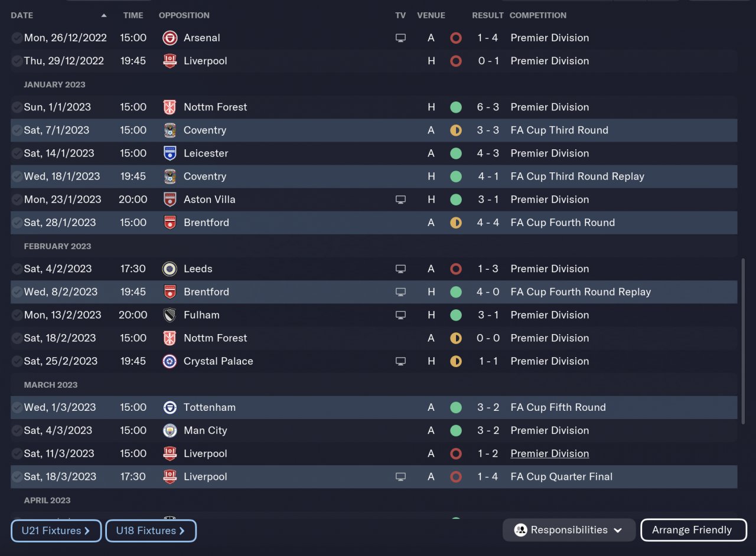
Task: Open the Responsibilities dropdown
Action: 569,530
